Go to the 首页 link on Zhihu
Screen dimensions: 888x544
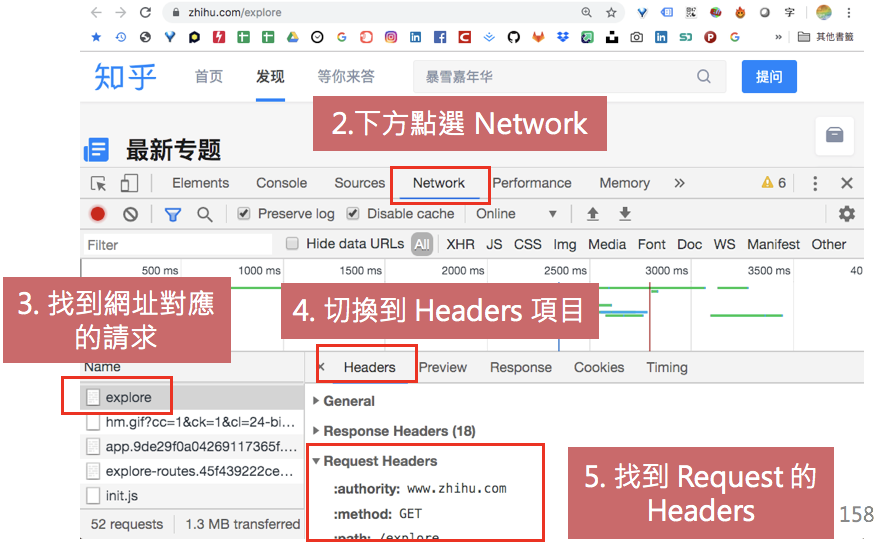tap(208, 76)
